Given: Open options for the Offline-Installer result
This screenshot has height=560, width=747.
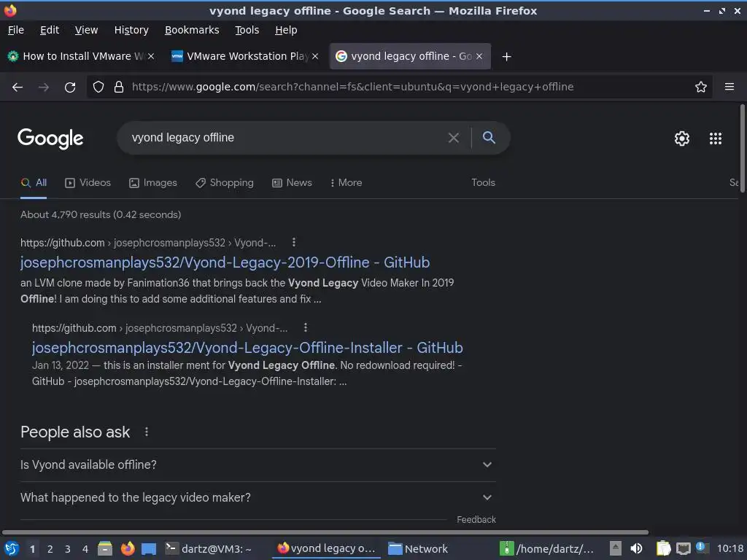Looking at the screenshot, I should point(306,327).
